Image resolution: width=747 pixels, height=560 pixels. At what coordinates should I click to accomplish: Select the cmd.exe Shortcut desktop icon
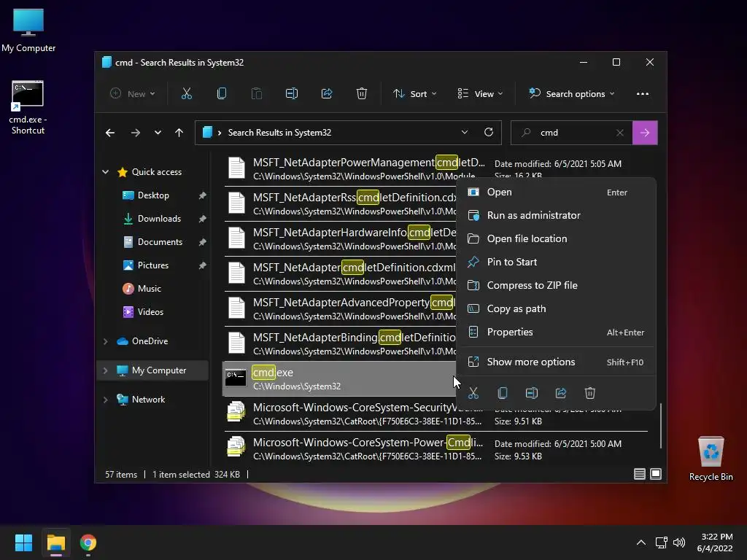click(28, 108)
